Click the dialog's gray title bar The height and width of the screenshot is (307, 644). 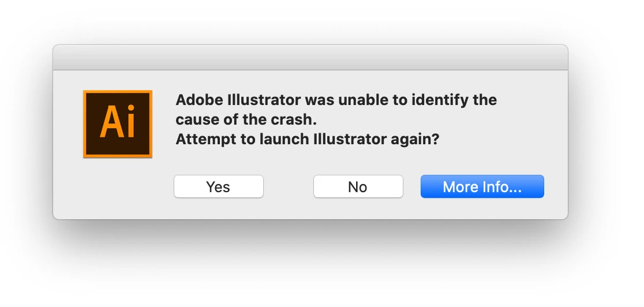point(310,58)
